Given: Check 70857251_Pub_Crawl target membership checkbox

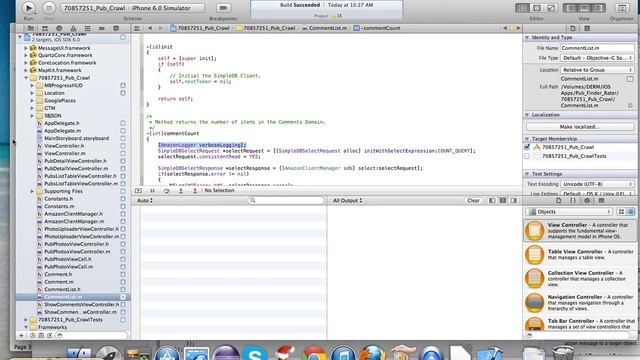Looking at the screenshot, I should click(527, 147).
